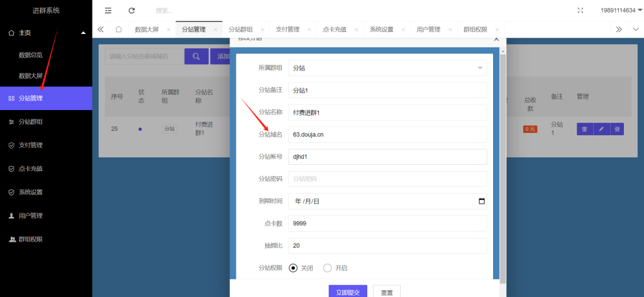Viewport: 644px width, 297px height.
Task: Collapse the 主页 sidebar section
Action: tap(46, 33)
